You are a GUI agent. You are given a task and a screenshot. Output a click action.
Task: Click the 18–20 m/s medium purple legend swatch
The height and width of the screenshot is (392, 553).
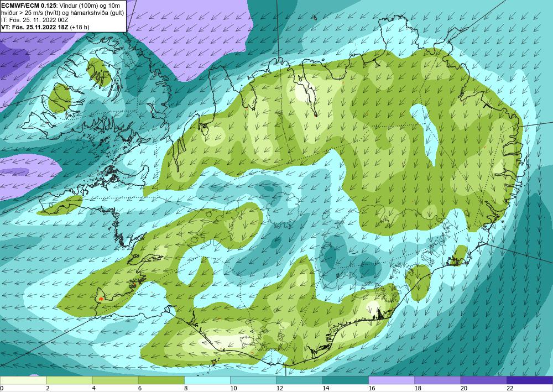pyautogui.click(x=437, y=380)
